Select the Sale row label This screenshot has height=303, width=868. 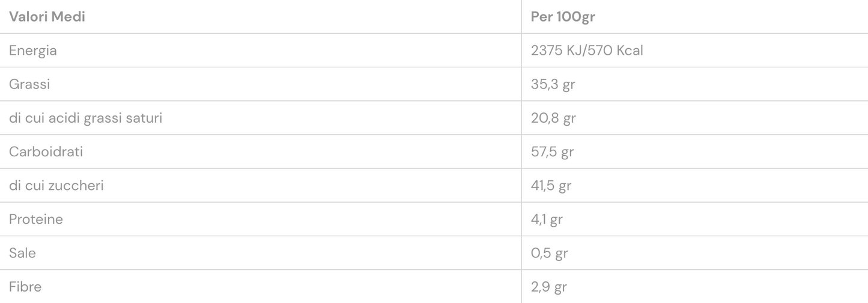point(22,252)
